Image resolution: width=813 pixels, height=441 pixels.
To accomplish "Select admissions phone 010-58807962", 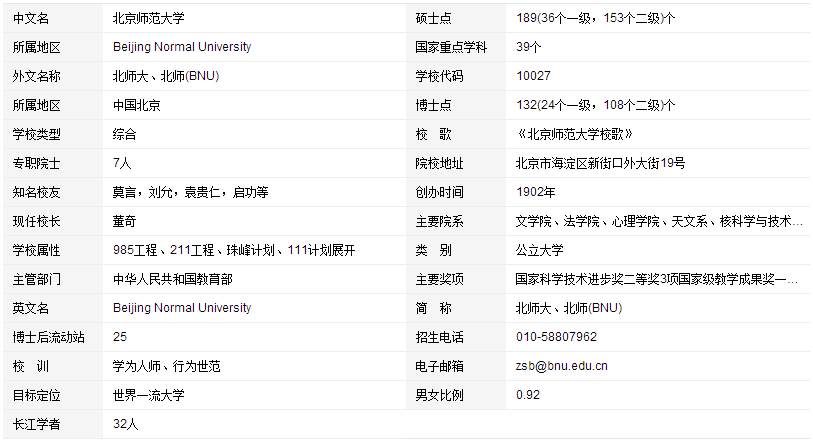I will (x=556, y=337).
